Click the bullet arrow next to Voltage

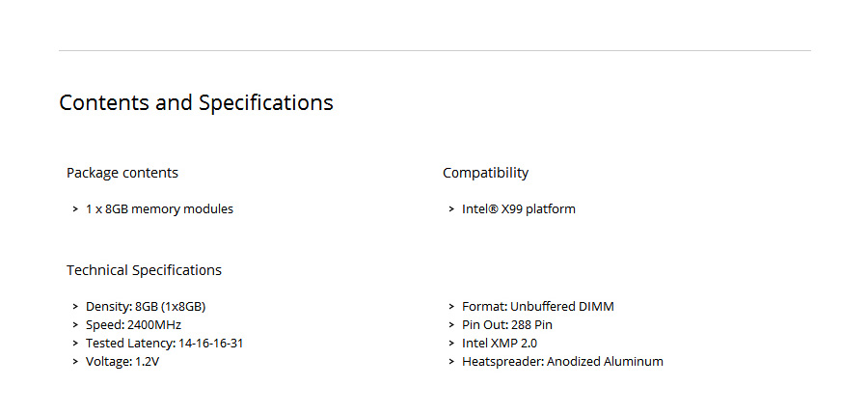[75, 362]
